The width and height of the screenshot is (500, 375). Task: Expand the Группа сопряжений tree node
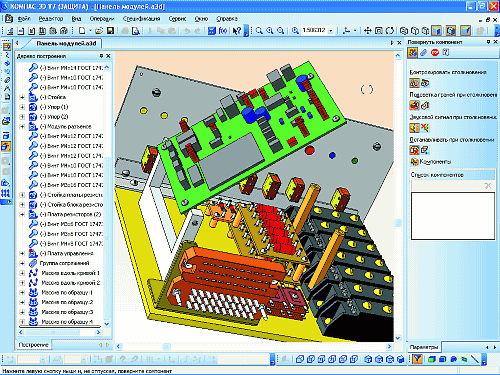pos(22,263)
